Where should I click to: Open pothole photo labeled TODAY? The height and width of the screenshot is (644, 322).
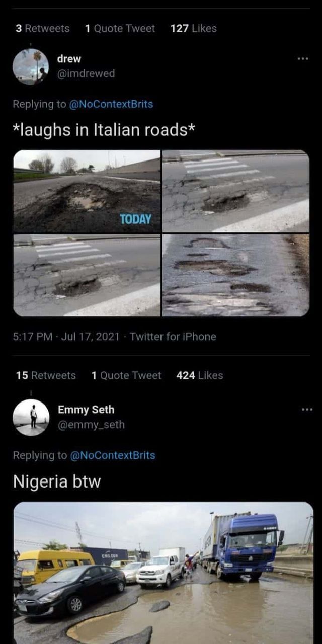(x=87, y=191)
